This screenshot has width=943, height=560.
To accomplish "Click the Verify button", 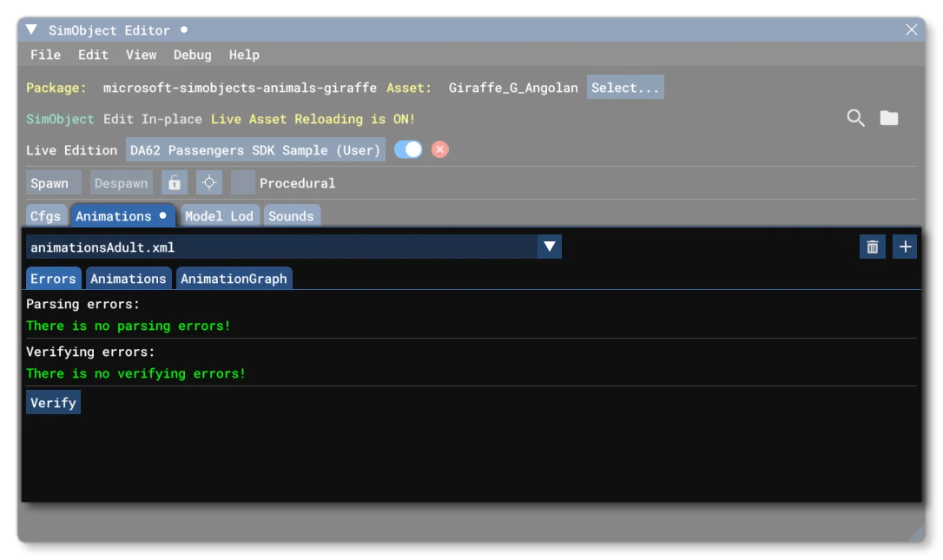I will point(54,402).
